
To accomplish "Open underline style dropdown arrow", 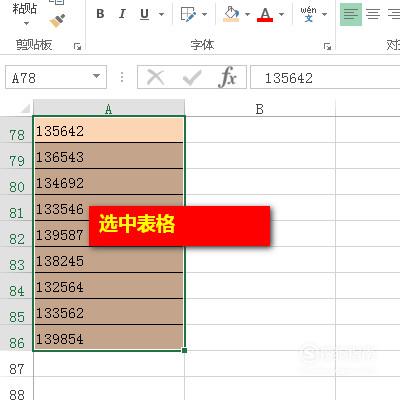I will 161,14.
